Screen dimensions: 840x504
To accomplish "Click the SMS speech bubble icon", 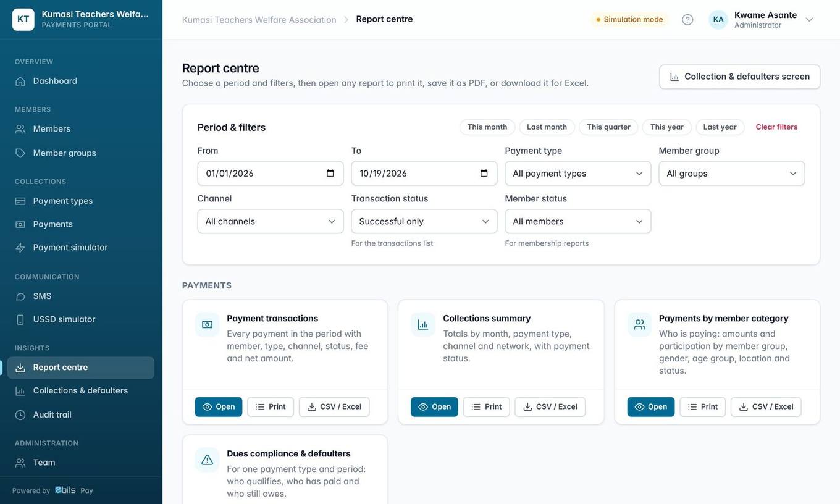I will point(20,296).
